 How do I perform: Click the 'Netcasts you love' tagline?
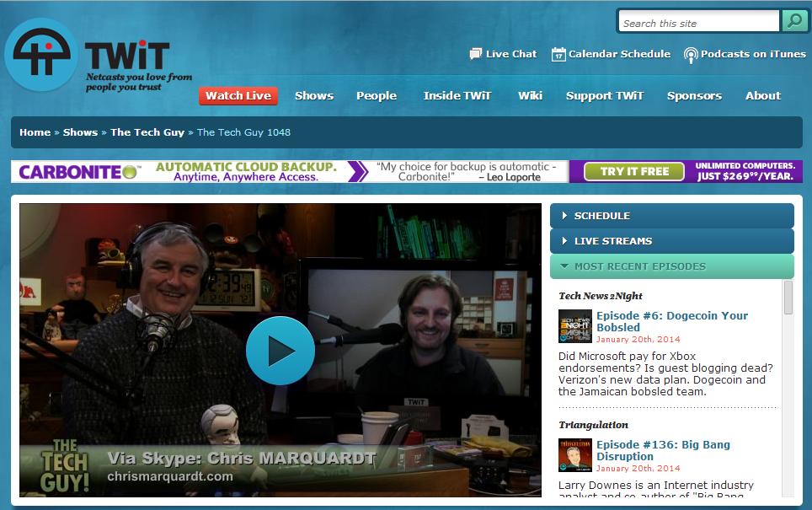point(139,82)
